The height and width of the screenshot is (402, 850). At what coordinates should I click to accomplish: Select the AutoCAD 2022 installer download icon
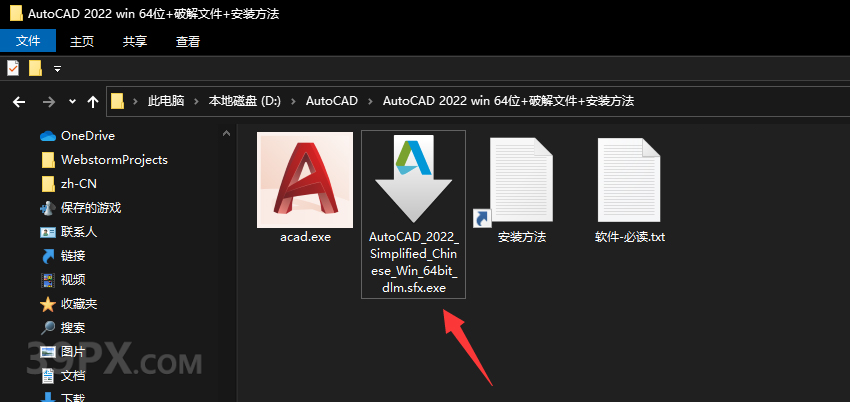(414, 179)
